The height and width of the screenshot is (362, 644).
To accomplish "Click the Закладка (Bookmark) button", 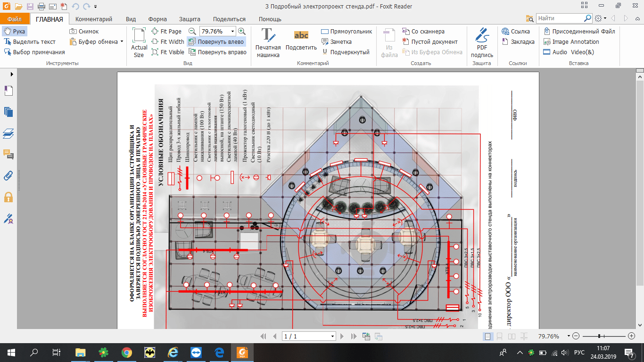I will point(518,42).
